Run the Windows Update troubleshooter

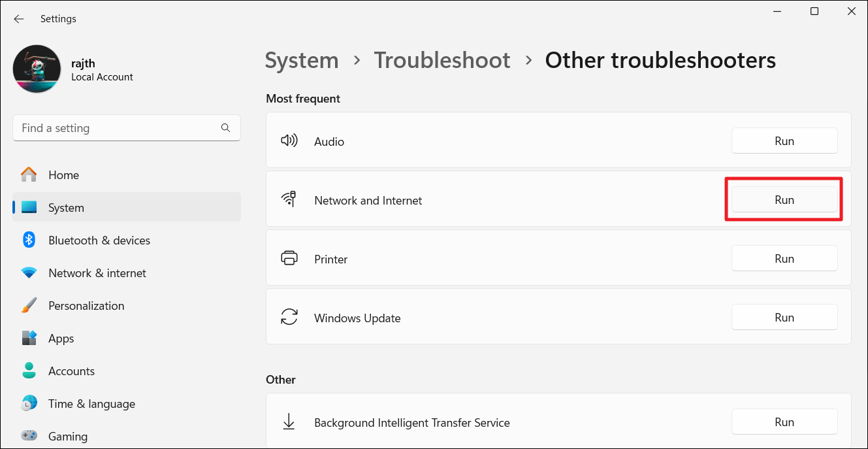click(x=784, y=318)
